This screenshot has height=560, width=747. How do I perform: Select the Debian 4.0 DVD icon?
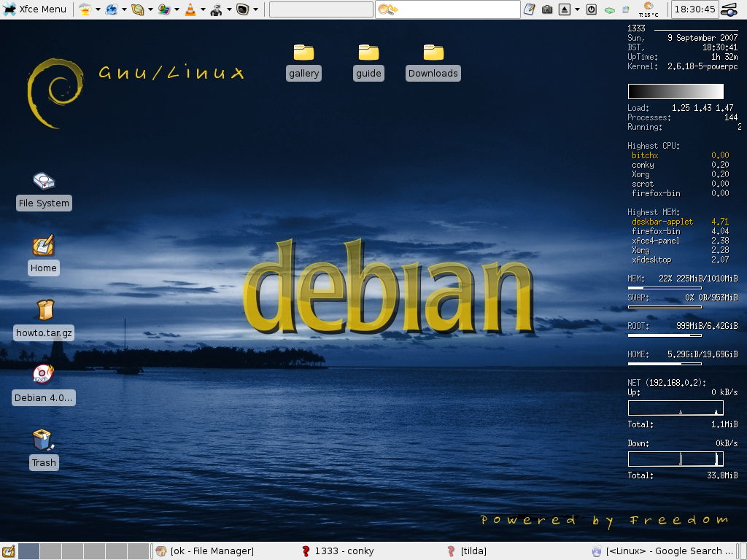43,385
